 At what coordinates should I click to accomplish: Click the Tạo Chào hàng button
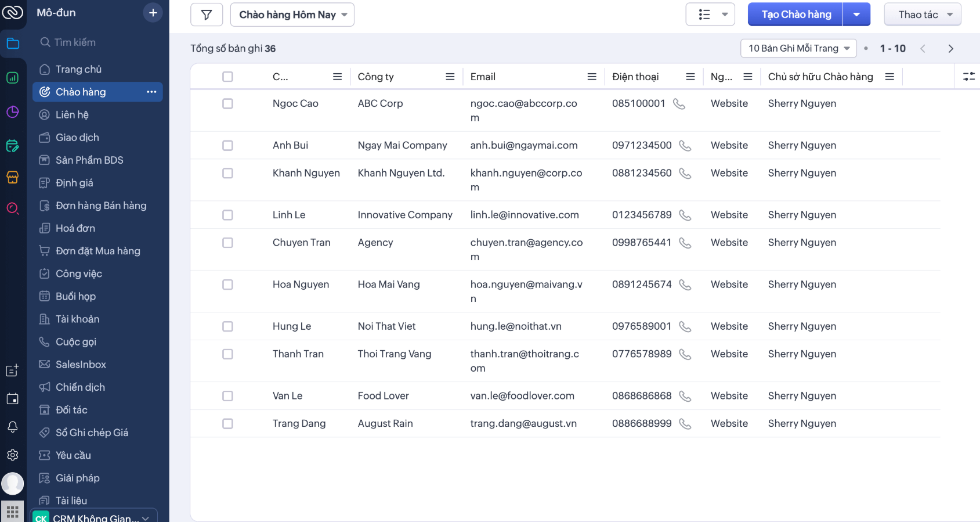point(795,15)
